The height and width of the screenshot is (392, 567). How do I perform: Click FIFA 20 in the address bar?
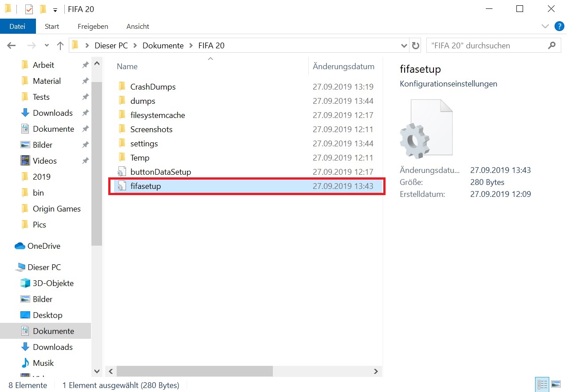pos(211,45)
